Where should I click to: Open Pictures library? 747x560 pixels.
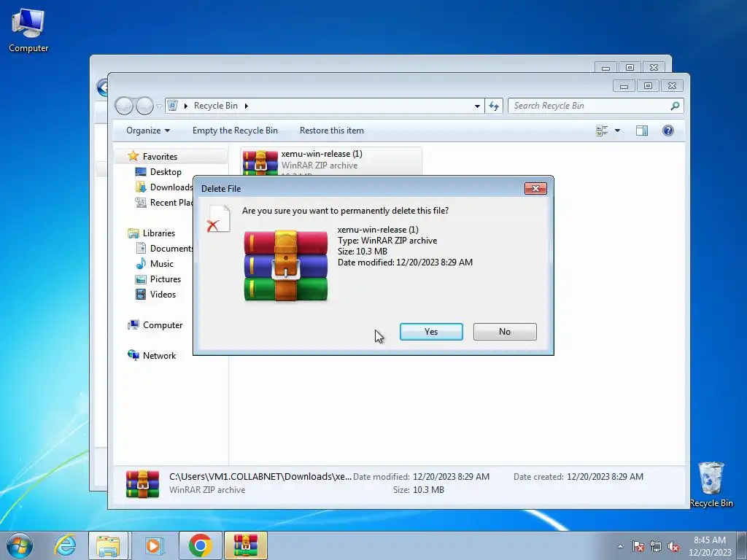165,279
